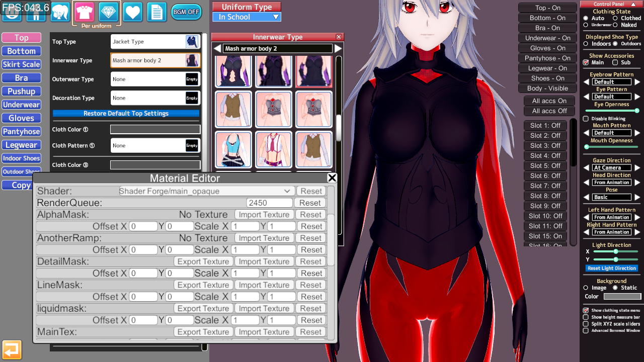Viewport: 644px width, 362px height.
Task: Toggle Sub accessories checkbox
Action: [615, 63]
